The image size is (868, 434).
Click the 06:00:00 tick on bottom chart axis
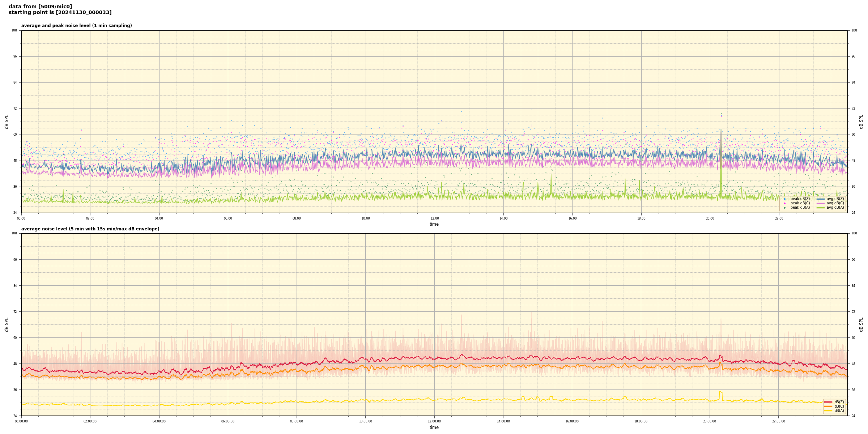click(228, 421)
